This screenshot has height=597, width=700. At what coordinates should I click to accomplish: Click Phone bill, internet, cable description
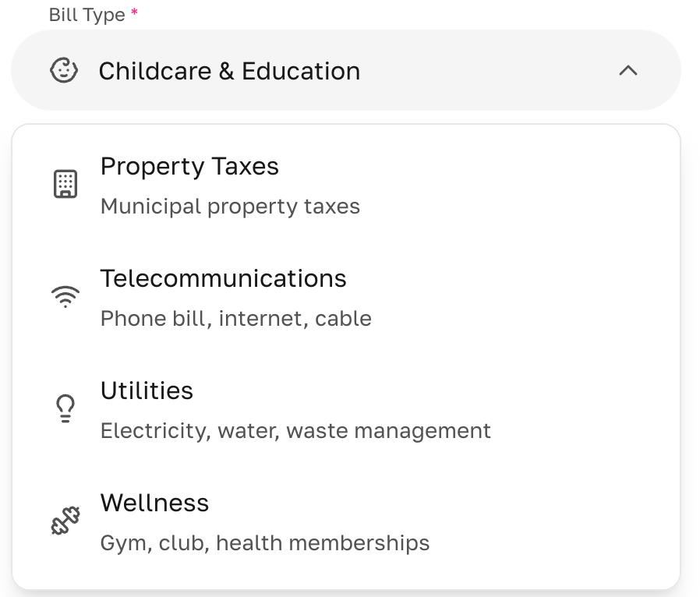click(236, 319)
